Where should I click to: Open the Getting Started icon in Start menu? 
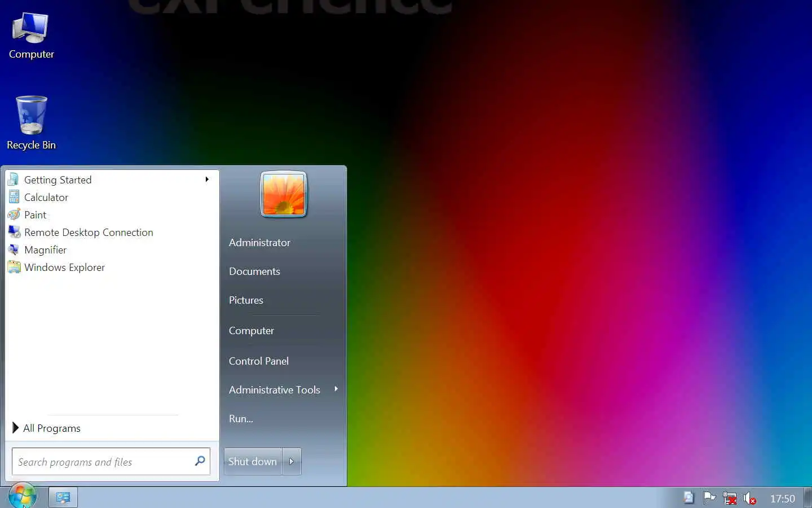pos(14,179)
